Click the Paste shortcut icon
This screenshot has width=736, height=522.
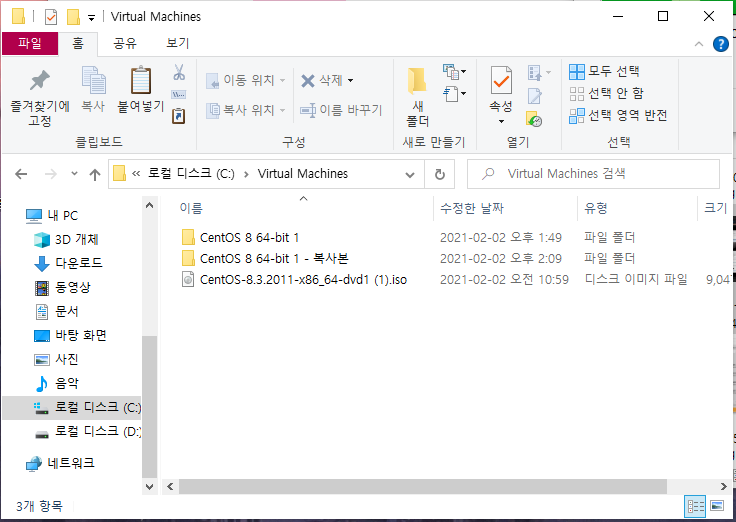[179, 115]
